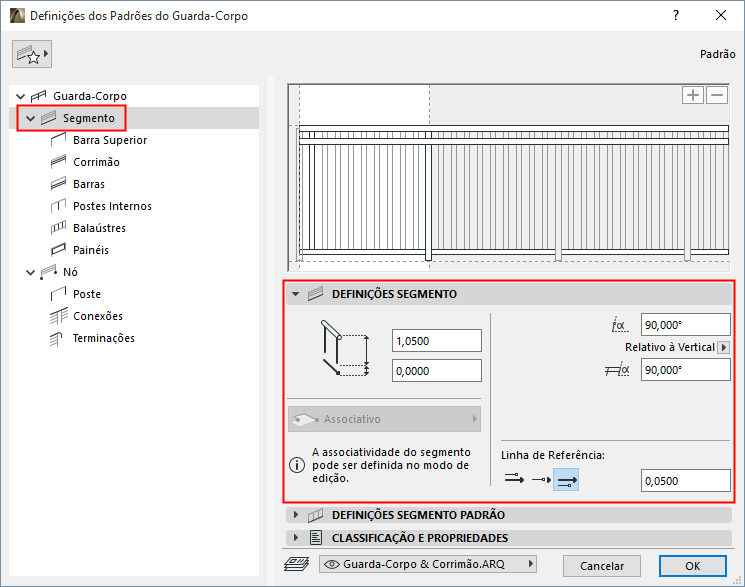
Task: Click the Terminações icon
Action: pos(56,338)
